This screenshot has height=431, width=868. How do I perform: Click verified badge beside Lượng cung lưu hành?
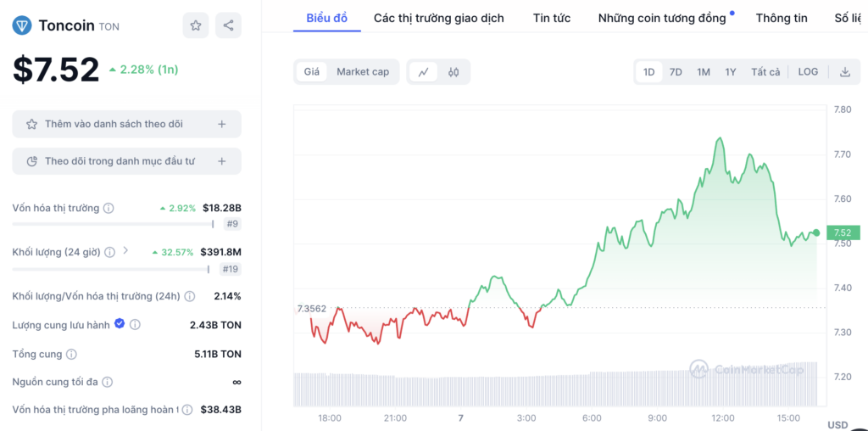coord(119,324)
